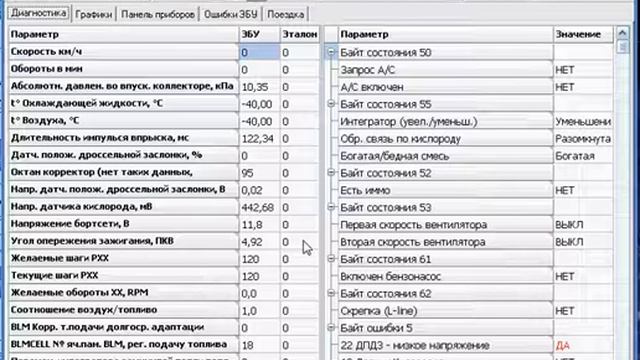Screen dimensions: 640x360
Task: Select the ЭБУ cell for Скорость км/ч
Action: (259, 52)
